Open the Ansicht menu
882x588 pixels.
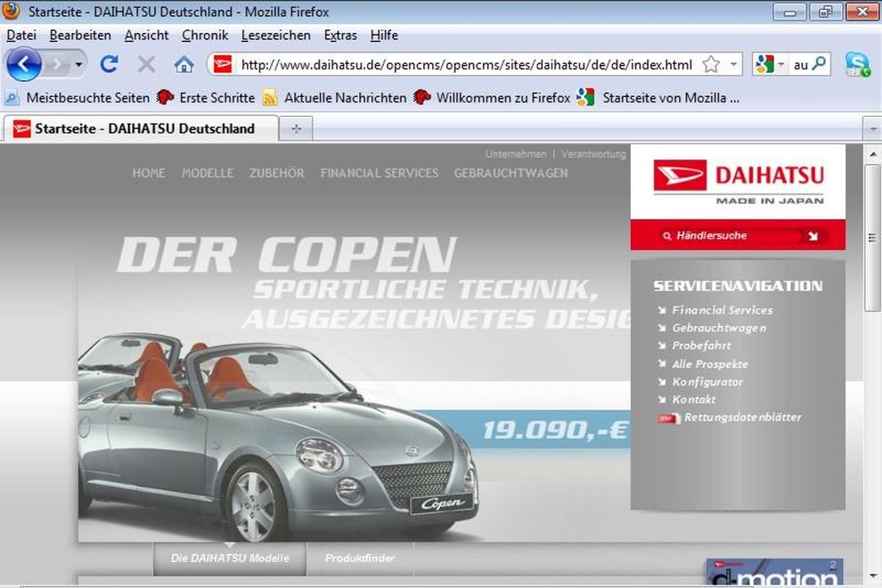click(x=146, y=35)
